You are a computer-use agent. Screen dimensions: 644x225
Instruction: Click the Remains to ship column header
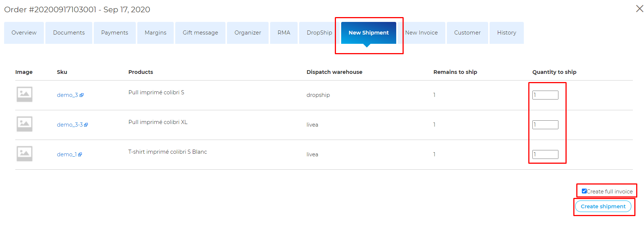tap(455, 72)
